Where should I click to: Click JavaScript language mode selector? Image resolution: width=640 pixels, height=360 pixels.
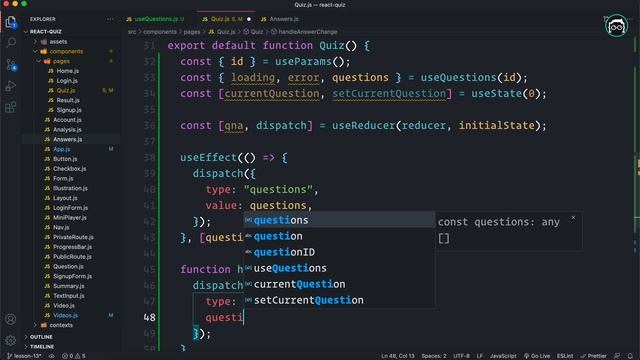[x=503, y=356]
